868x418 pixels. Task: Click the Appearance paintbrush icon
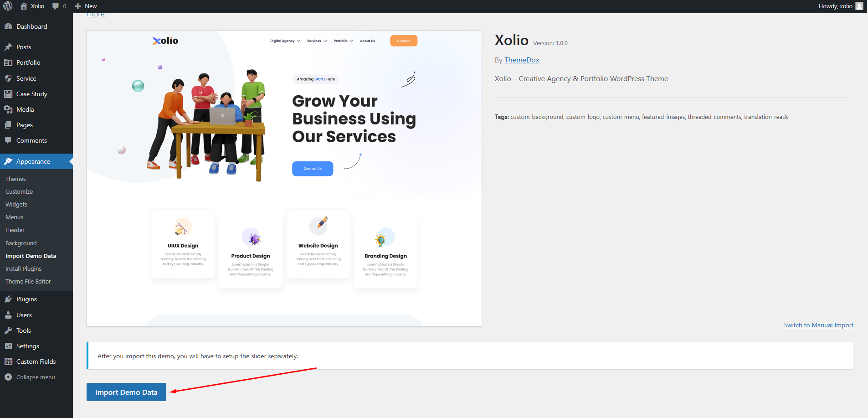pyautogui.click(x=8, y=161)
